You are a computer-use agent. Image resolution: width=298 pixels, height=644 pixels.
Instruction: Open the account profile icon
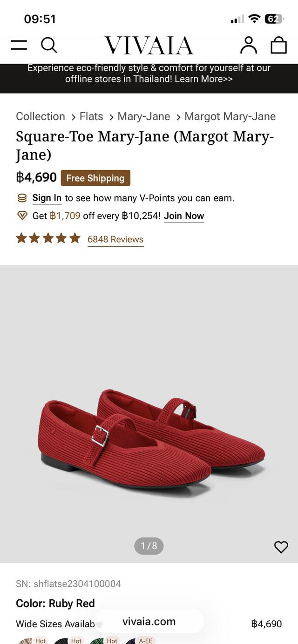(249, 45)
